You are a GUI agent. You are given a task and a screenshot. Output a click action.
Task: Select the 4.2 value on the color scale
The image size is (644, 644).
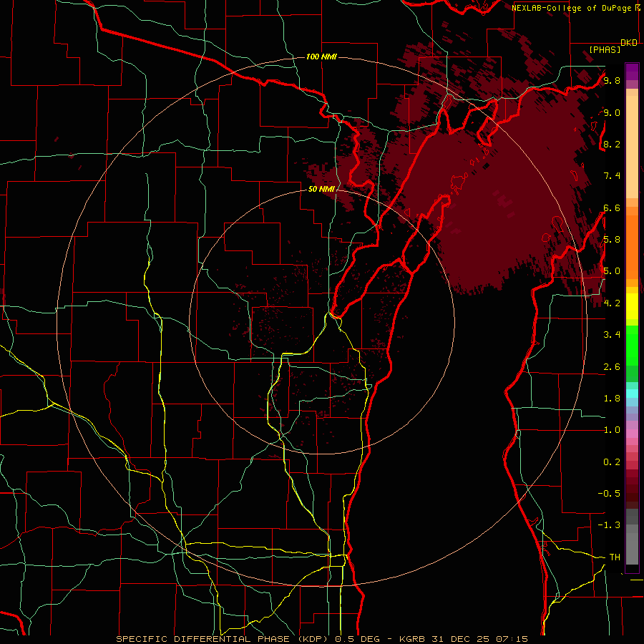pos(612,303)
